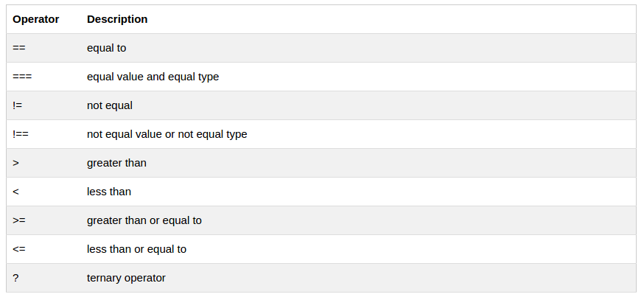Image resolution: width=644 pixels, height=297 pixels.
Task: Select the === operator symbol
Action: pos(22,77)
